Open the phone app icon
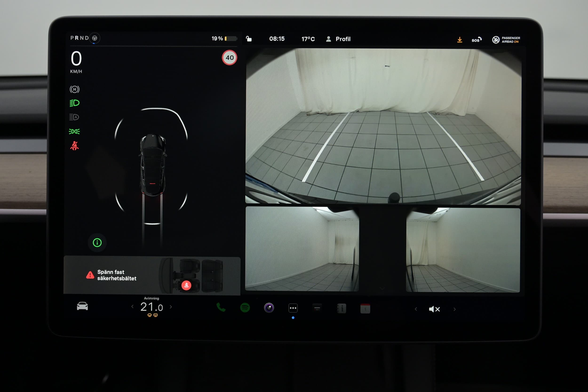This screenshot has width=588, height=392. pos(221,307)
